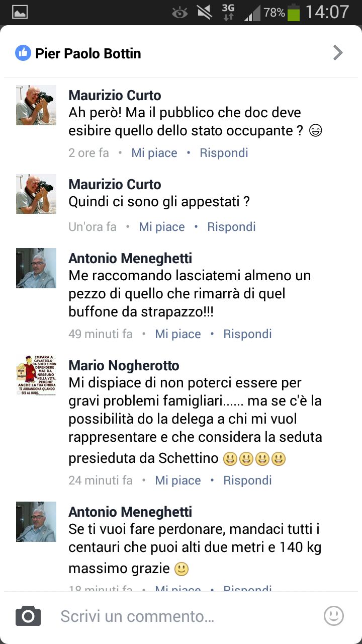
Task: Tap the battery icon in status bar
Action: click(x=294, y=12)
